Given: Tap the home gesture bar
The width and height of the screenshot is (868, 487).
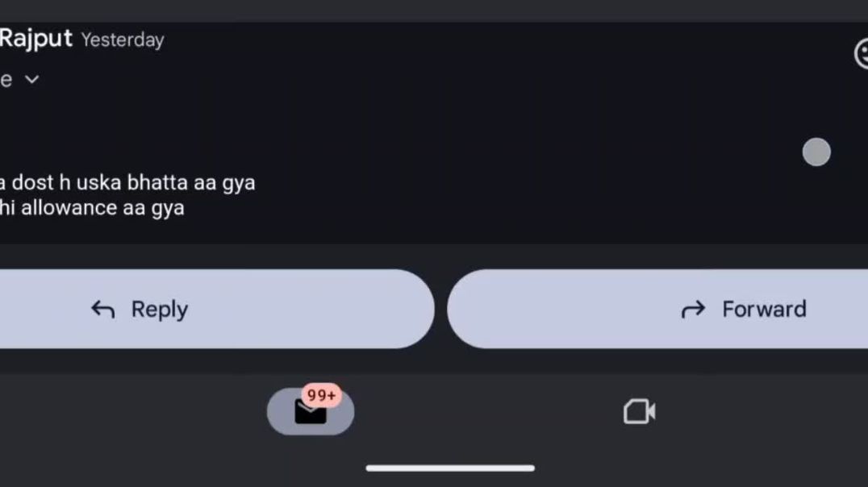Looking at the screenshot, I should click(450, 468).
